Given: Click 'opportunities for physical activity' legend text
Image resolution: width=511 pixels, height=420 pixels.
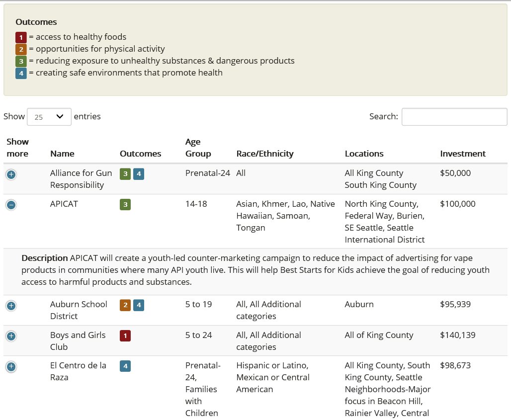Looking at the screenshot, I should [100, 49].
